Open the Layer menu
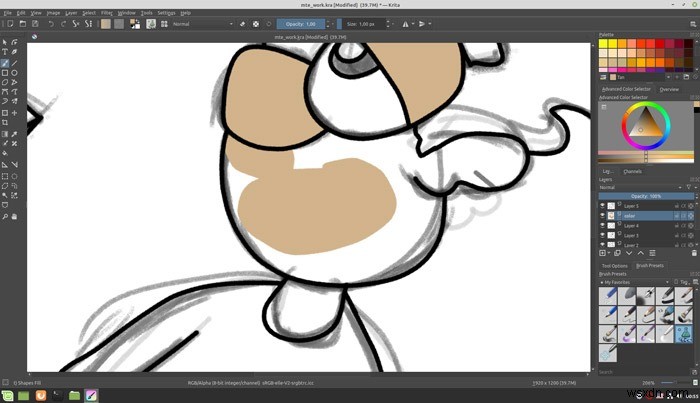The width and height of the screenshot is (700, 403). 71,13
